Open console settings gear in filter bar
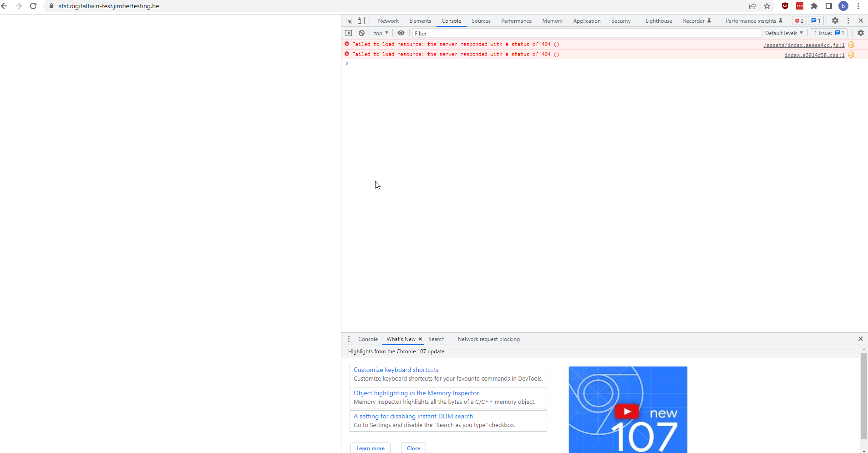Viewport: 868px width, 453px height. click(x=860, y=33)
